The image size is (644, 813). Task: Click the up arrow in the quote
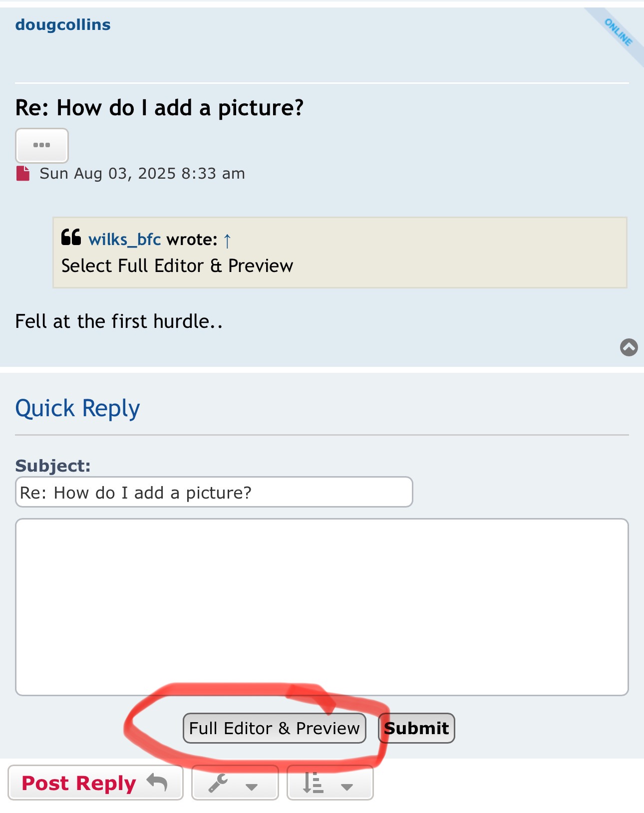point(227,241)
